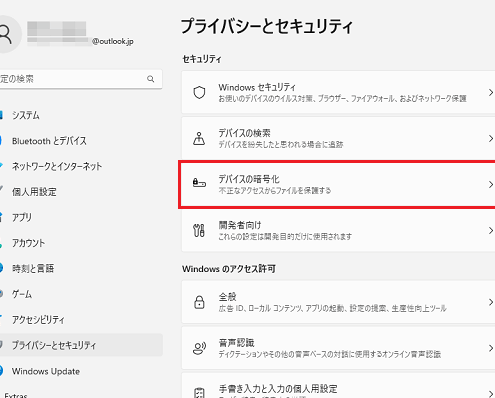Open the Windows セキュリティ title text

(x=257, y=87)
